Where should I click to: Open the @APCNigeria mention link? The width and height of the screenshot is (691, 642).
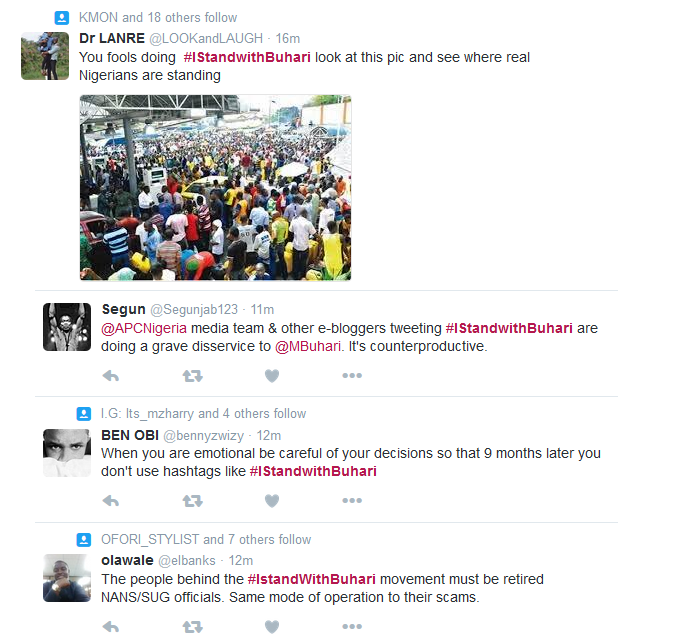tap(144, 328)
